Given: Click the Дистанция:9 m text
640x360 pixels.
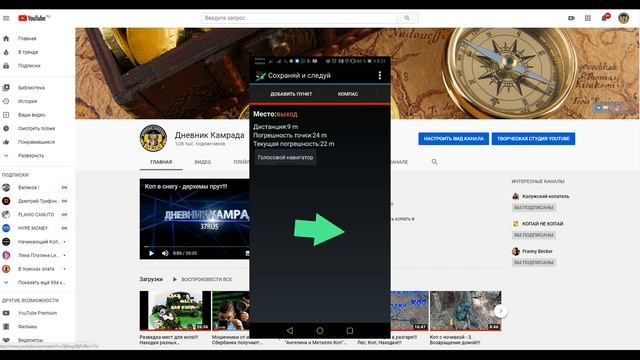Looking at the screenshot, I should click(x=276, y=127).
